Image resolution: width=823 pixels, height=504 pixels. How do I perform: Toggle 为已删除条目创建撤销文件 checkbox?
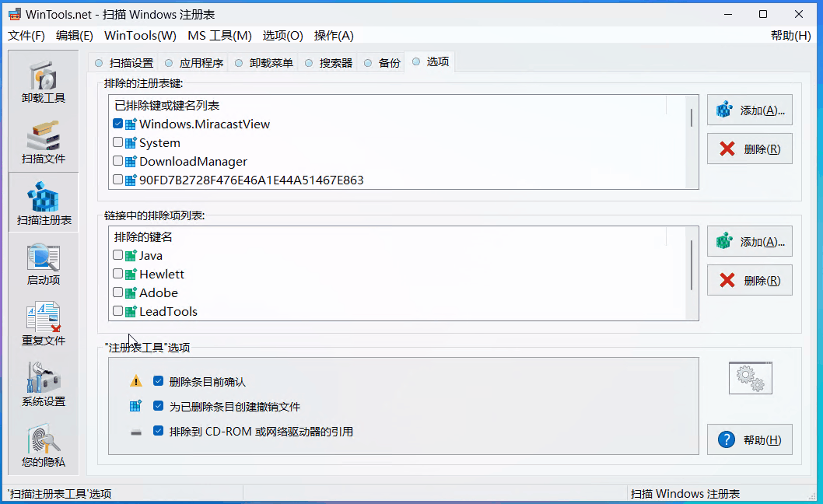coord(158,406)
